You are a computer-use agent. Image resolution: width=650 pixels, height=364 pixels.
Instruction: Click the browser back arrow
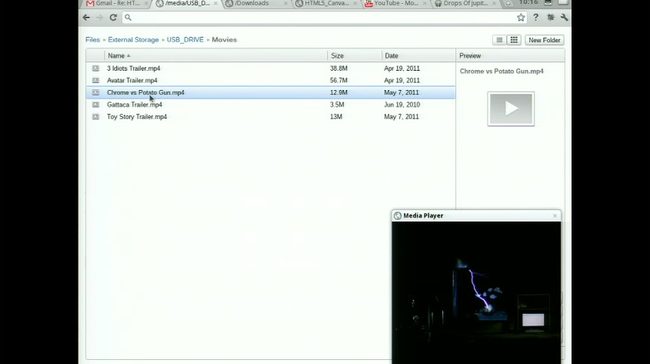pyautogui.click(x=86, y=17)
